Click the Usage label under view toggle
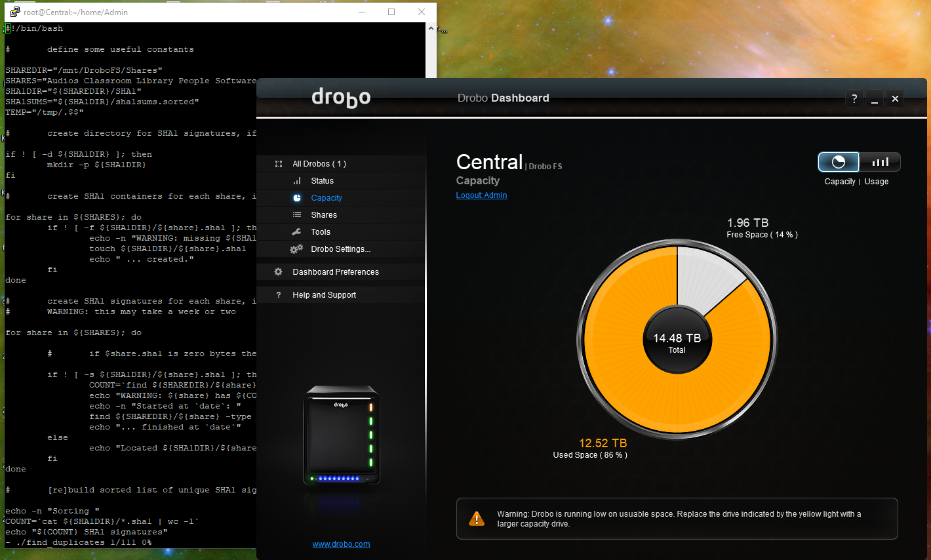 point(877,182)
